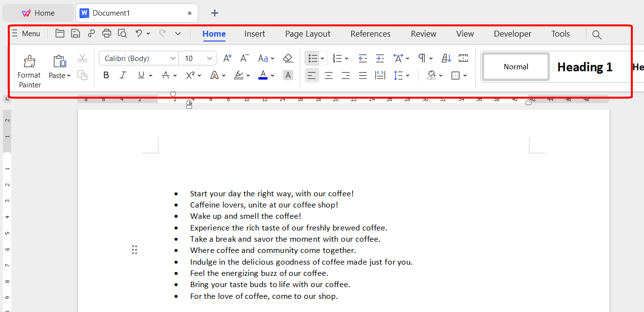The height and width of the screenshot is (312, 644).
Task: Apply the Heading 1 style
Action: point(585,67)
